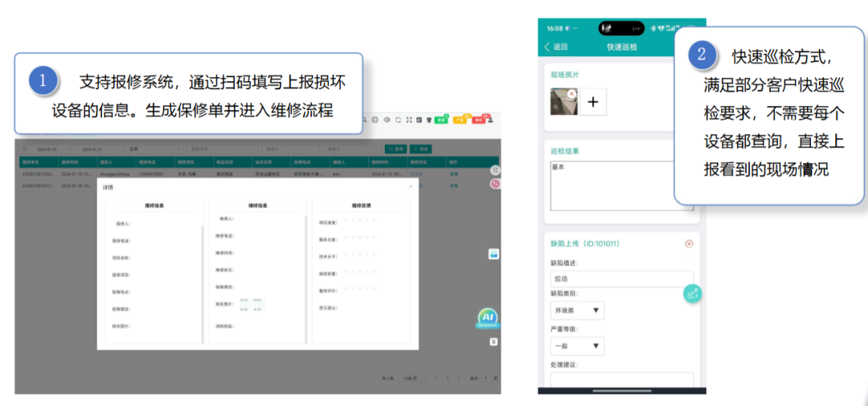This screenshot has width=868, height=406.
Task: Click the blue picture floating icon at right
Action: pyautogui.click(x=493, y=254)
